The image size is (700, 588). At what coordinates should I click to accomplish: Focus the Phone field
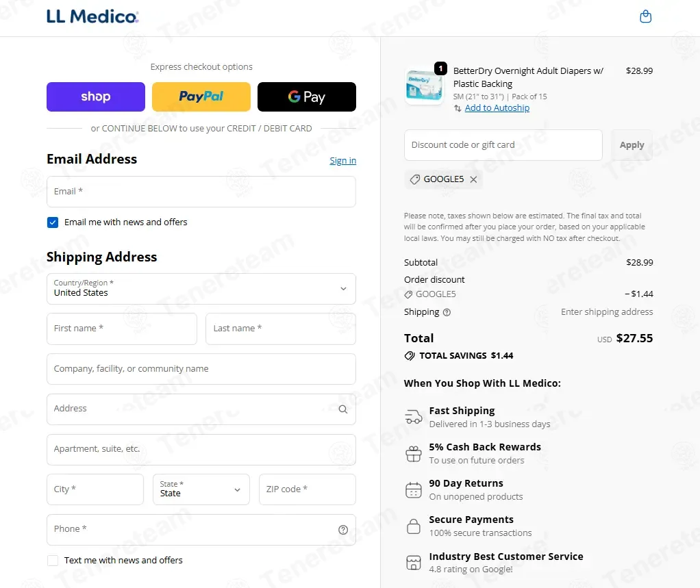(201, 530)
